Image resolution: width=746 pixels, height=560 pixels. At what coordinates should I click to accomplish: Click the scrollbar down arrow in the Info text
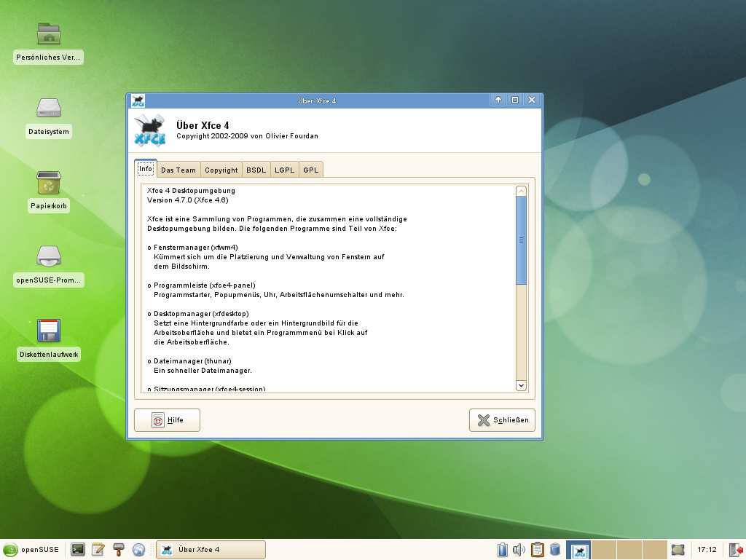(520, 385)
